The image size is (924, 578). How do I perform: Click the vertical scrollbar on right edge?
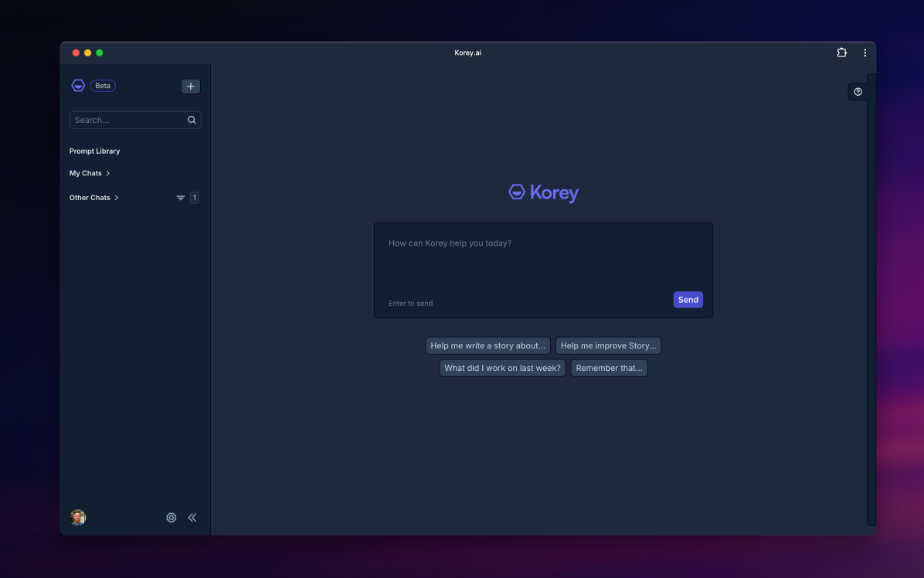(871, 299)
